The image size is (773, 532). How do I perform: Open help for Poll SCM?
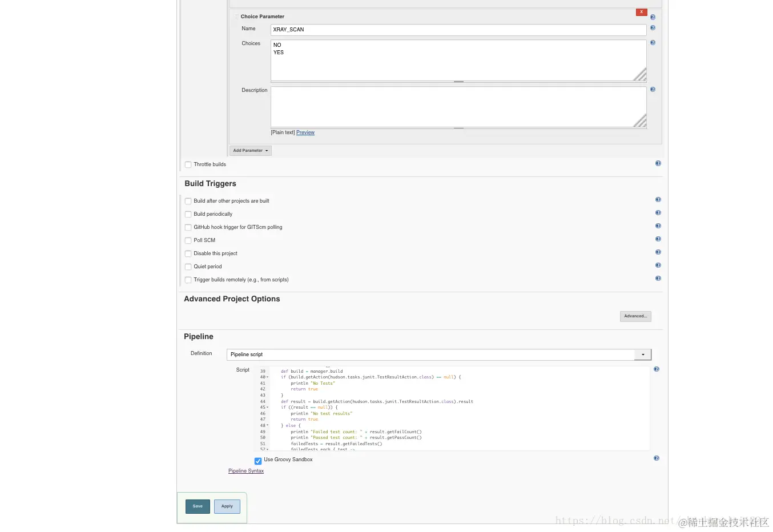click(x=658, y=239)
